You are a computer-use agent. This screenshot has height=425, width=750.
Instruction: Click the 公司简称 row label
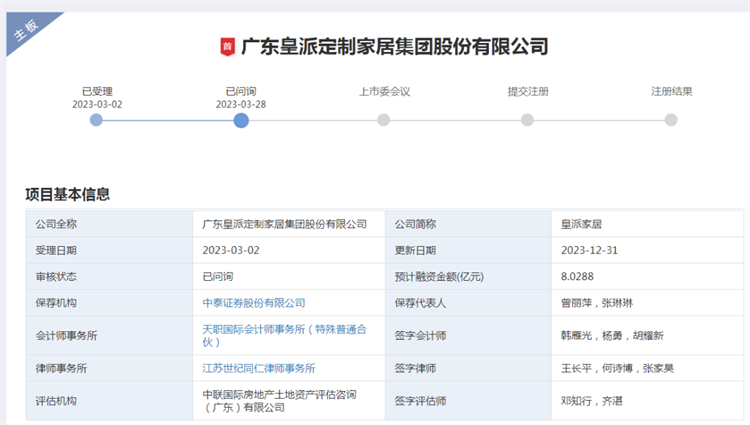point(415,224)
